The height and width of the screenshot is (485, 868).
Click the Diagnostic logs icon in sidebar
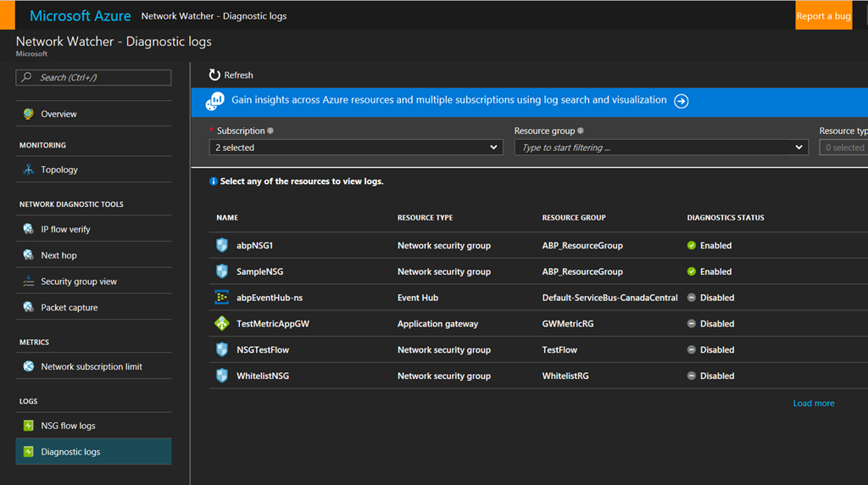click(x=28, y=451)
